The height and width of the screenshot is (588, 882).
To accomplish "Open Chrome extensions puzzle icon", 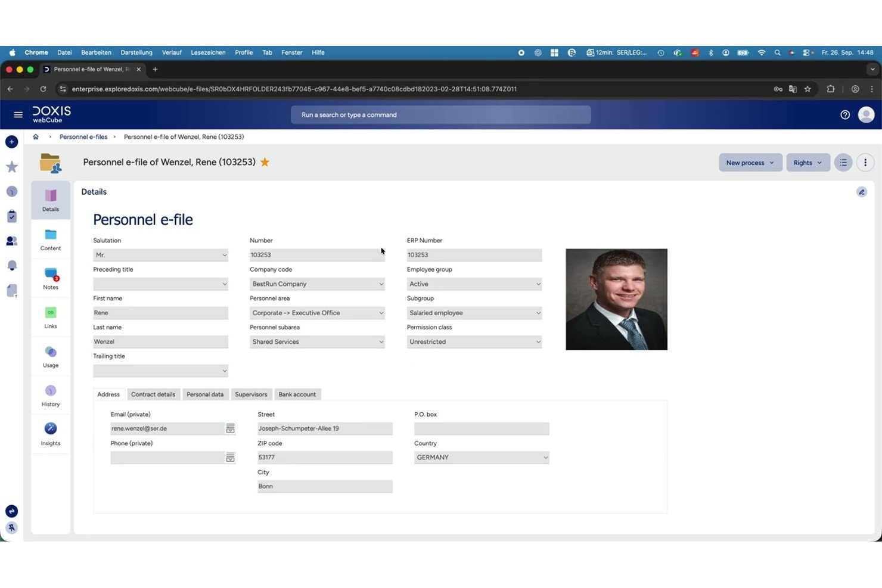I will [x=831, y=89].
